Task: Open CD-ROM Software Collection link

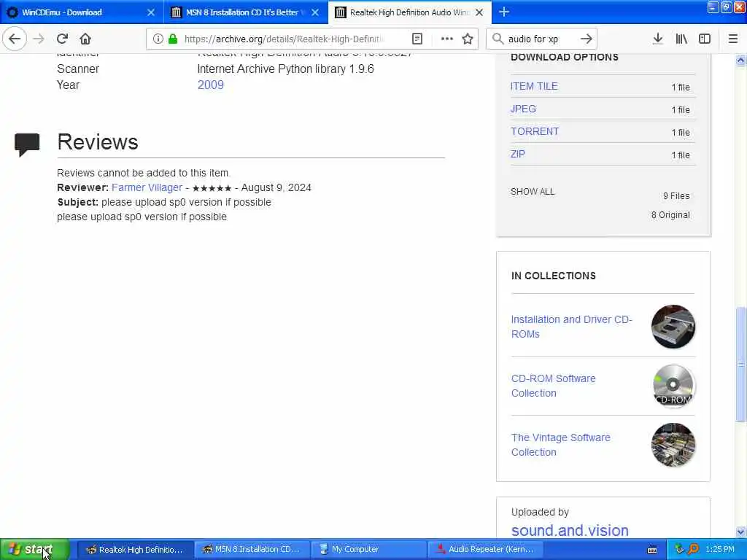Action: tap(553, 386)
